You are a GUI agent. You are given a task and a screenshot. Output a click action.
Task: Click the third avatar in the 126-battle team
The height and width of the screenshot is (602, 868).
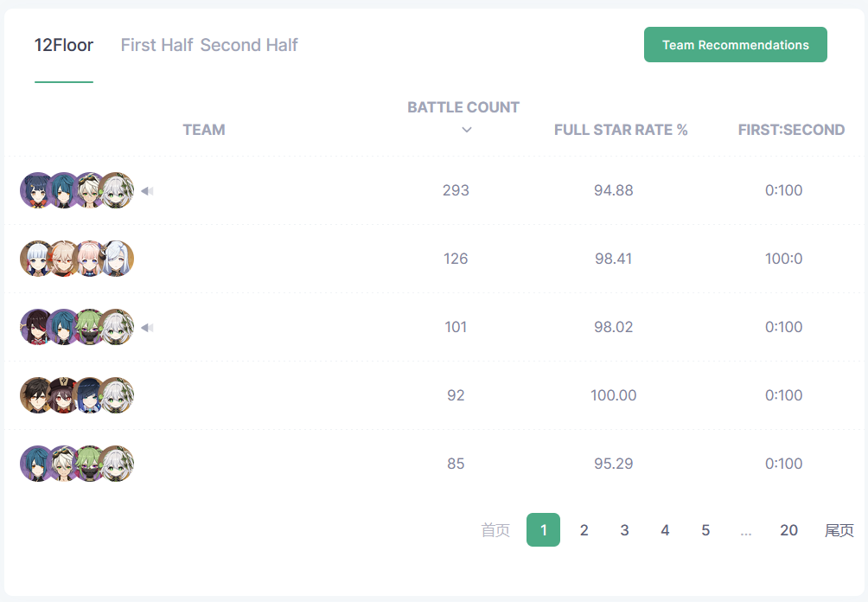[x=91, y=259]
